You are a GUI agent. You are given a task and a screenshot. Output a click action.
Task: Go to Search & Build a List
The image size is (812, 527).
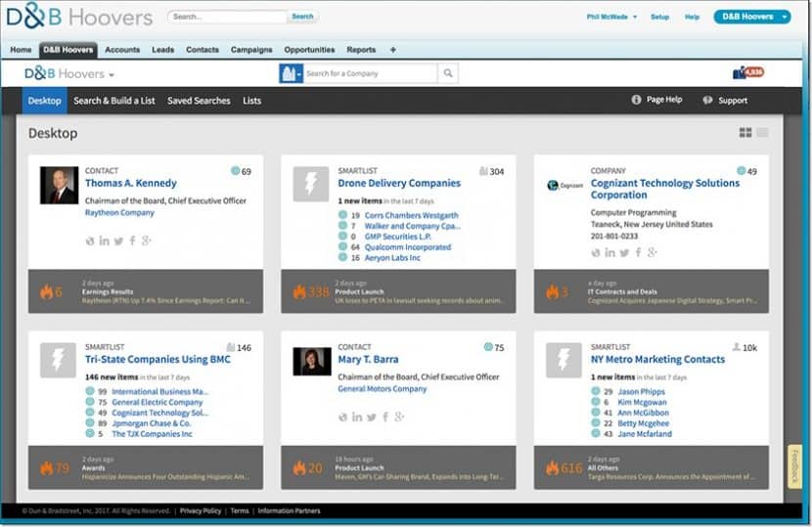113,101
